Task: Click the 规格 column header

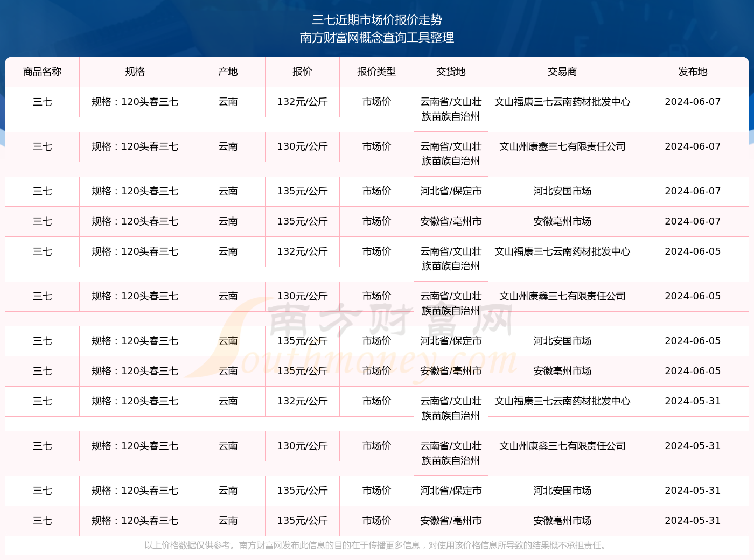Action: [135, 72]
